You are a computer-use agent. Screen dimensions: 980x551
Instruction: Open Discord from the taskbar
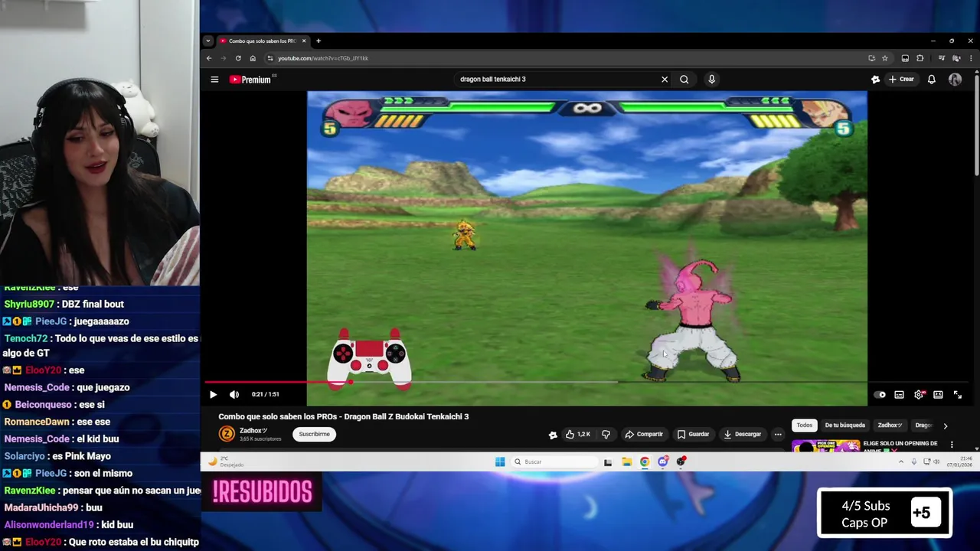pos(663,461)
